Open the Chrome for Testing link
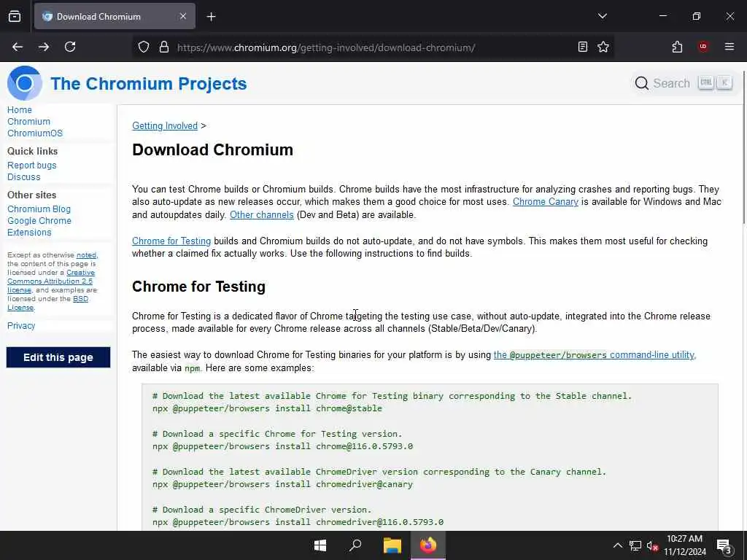 (171, 241)
